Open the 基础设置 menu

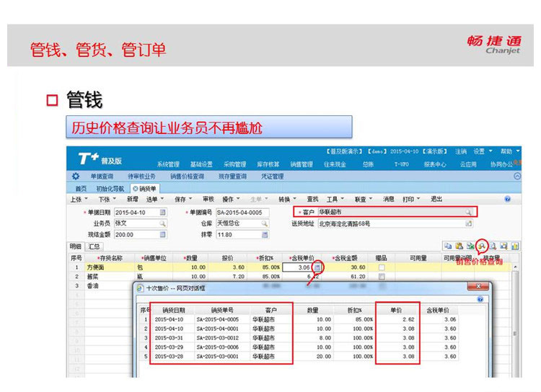pyautogui.click(x=201, y=164)
